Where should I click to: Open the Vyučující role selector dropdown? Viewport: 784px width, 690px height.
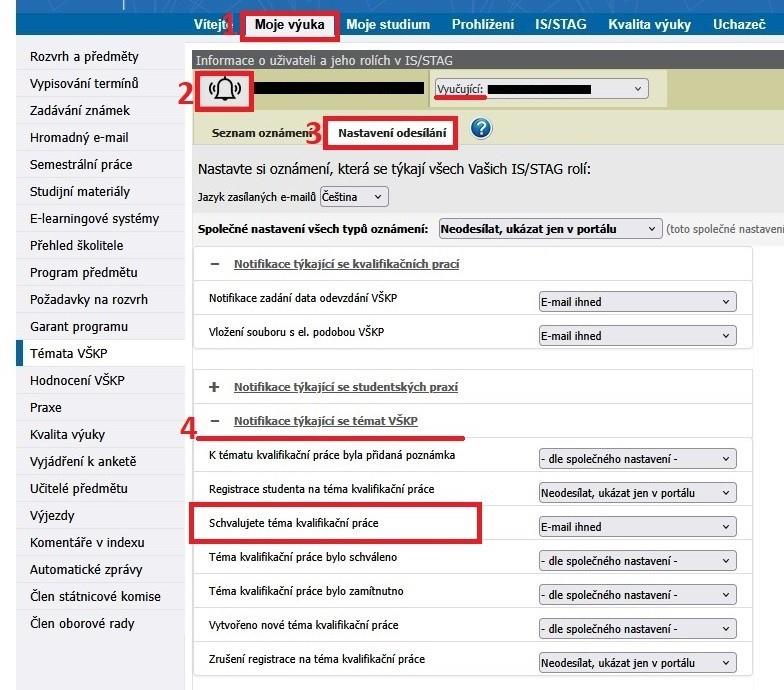pyautogui.click(x=542, y=89)
